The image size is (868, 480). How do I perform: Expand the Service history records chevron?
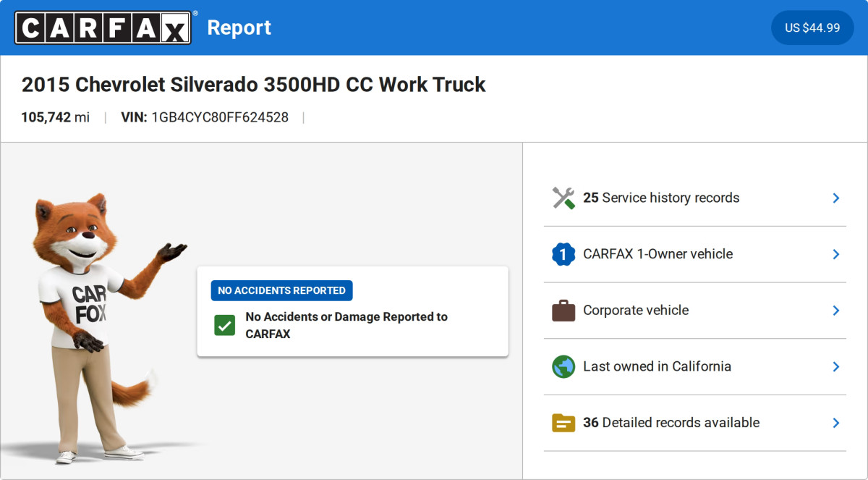(x=835, y=198)
